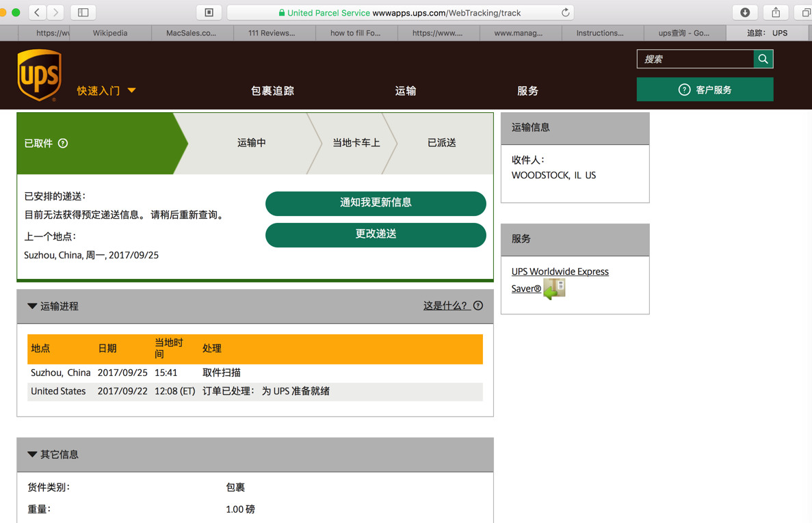Viewport: 812px width, 523px height.
Task: Click the Safari show tabs icon
Action: point(804,12)
